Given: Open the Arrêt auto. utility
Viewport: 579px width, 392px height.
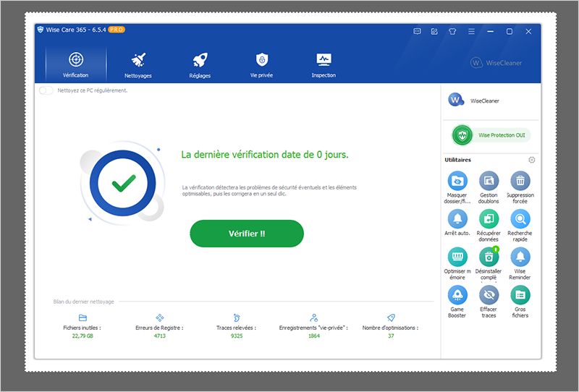Looking at the screenshot, I should 457,223.
